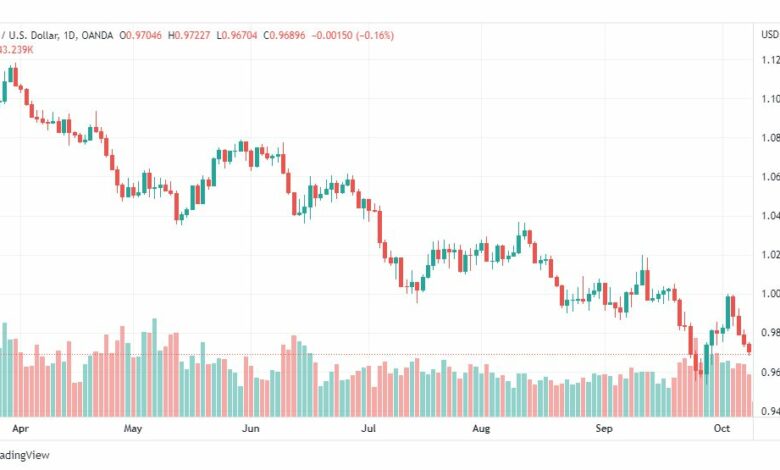
Task: Click the -0.16% change value
Action: (x=374, y=35)
